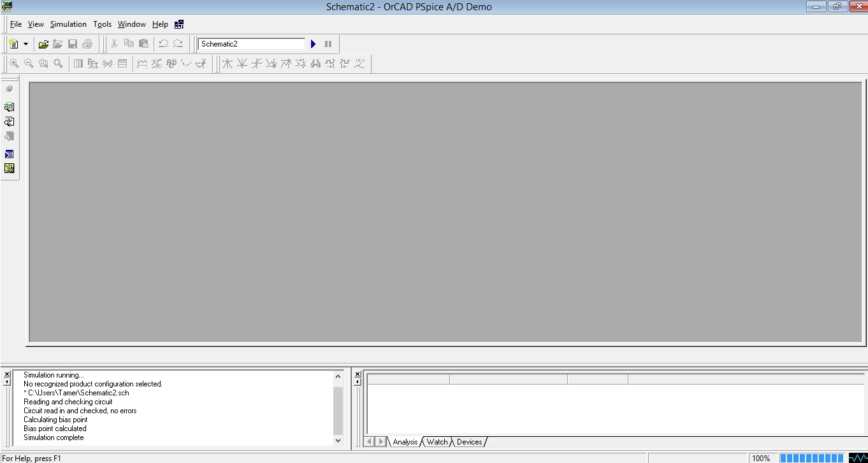
Task: Click the Cursor Search binoculars icon
Action: (315, 64)
